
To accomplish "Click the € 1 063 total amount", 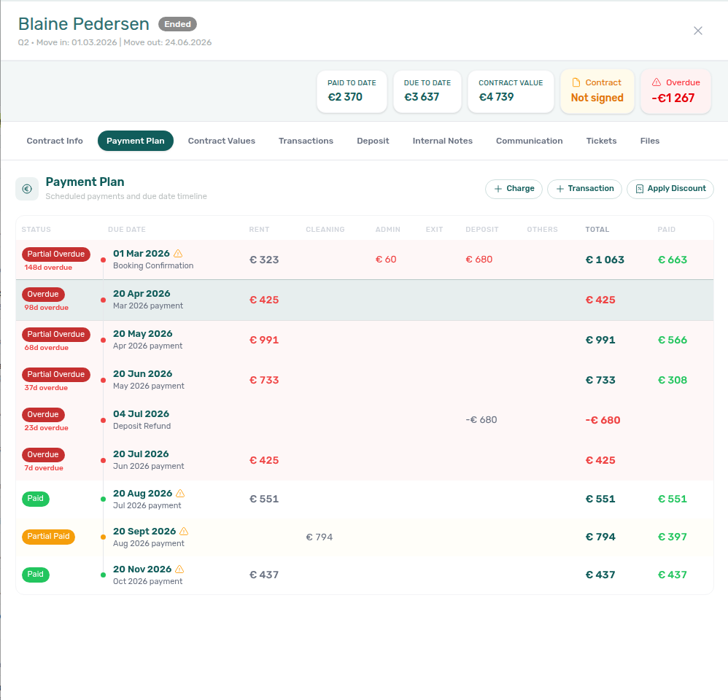I will pyautogui.click(x=605, y=260).
